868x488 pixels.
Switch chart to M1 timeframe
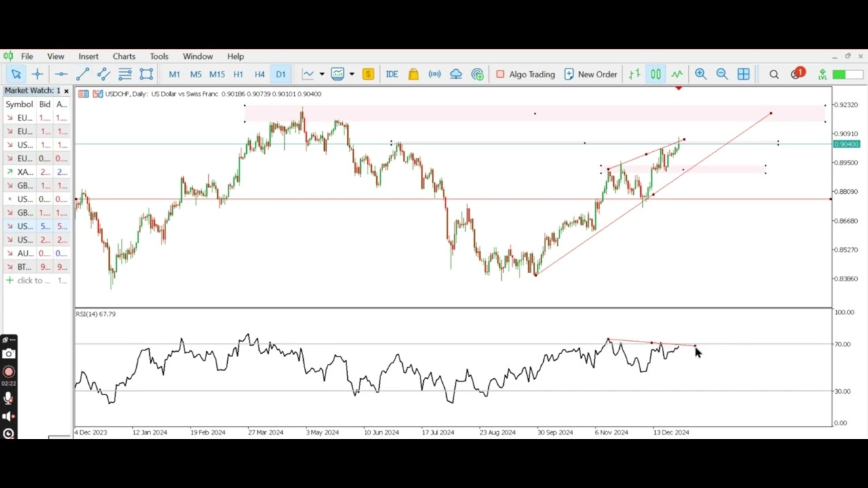[x=174, y=75]
